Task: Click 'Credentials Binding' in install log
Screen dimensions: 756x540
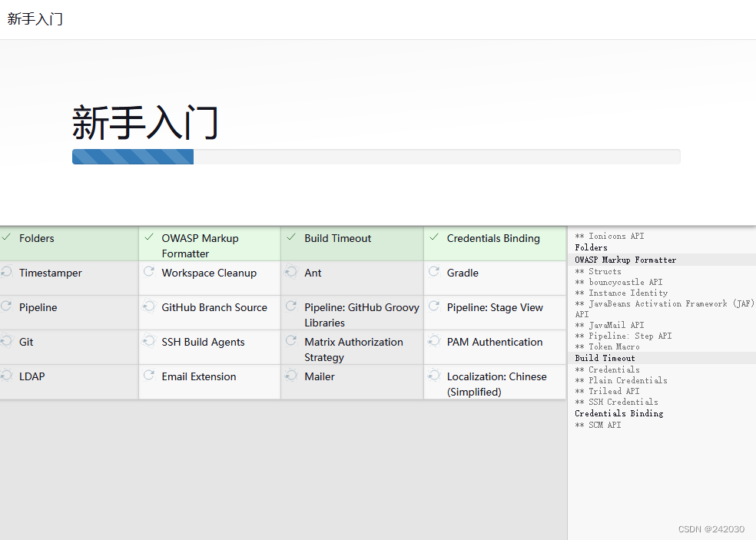Action: pyautogui.click(x=619, y=413)
